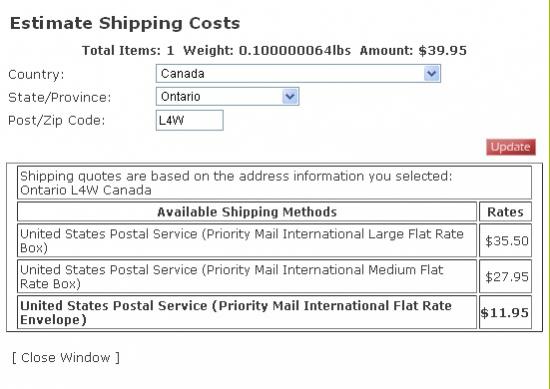Select the Large Flat Rate Box shipping method
550x389 pixels.
[x=247, y=241]
